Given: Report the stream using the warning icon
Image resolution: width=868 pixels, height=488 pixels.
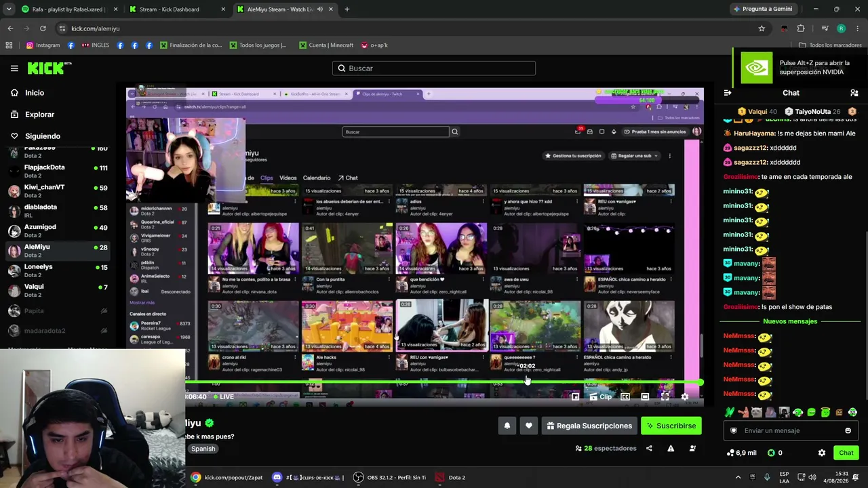Looking at the screenshot, I should [671, 448].
